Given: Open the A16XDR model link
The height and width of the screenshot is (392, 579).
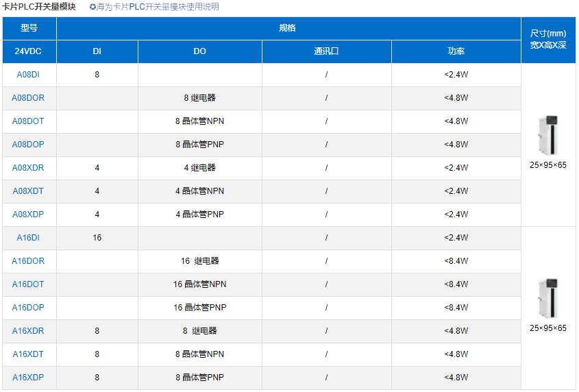Looking at the screenshot, I should (28, 331).
